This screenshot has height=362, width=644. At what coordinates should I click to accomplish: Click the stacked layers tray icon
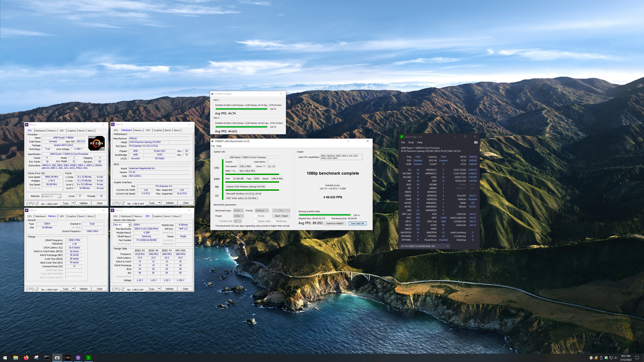point(591,358)
